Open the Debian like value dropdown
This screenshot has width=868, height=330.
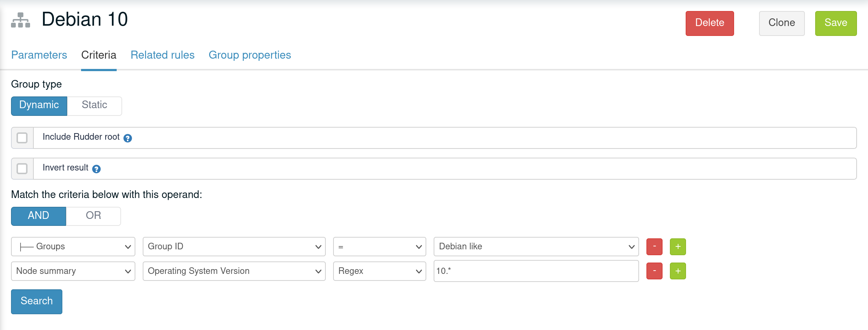click(x=536, y=246)
